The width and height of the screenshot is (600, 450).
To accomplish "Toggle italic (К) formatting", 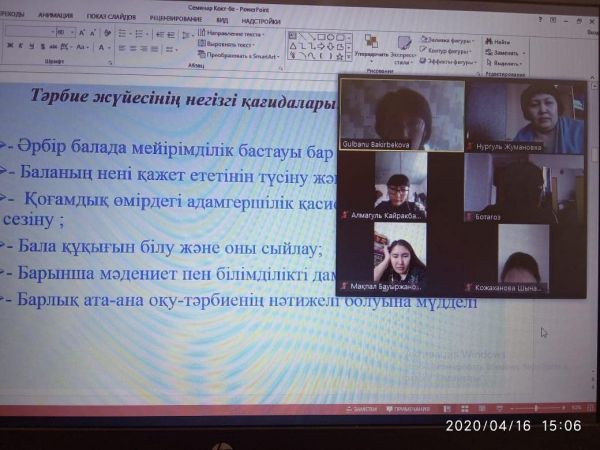I will [21, 46].
